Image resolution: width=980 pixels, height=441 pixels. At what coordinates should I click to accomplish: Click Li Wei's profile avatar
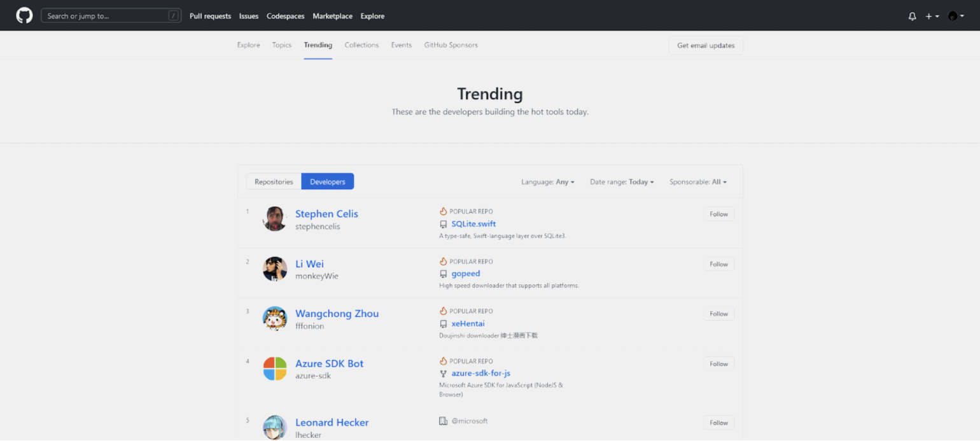(x=275, y=269)
